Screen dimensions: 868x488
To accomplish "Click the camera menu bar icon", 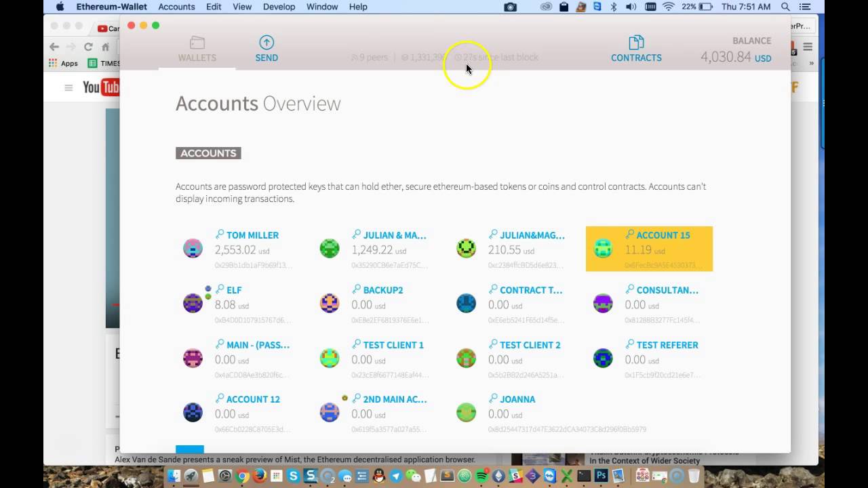I will pos(511,7).
